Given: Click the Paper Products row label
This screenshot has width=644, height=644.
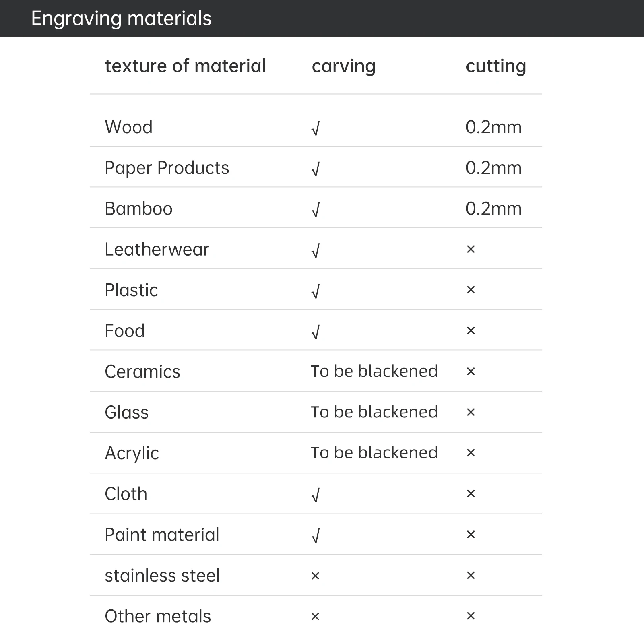Looking at the screenshot, I should [167, 168].
